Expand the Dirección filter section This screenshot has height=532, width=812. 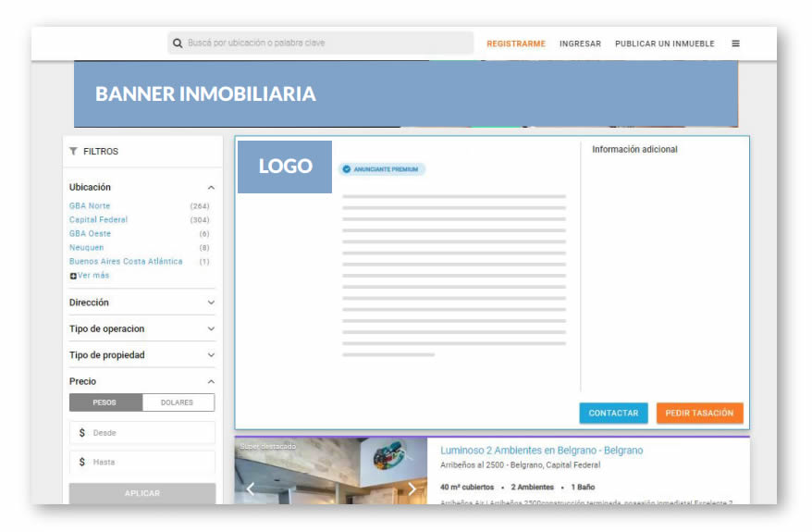[x=211, y=303]
